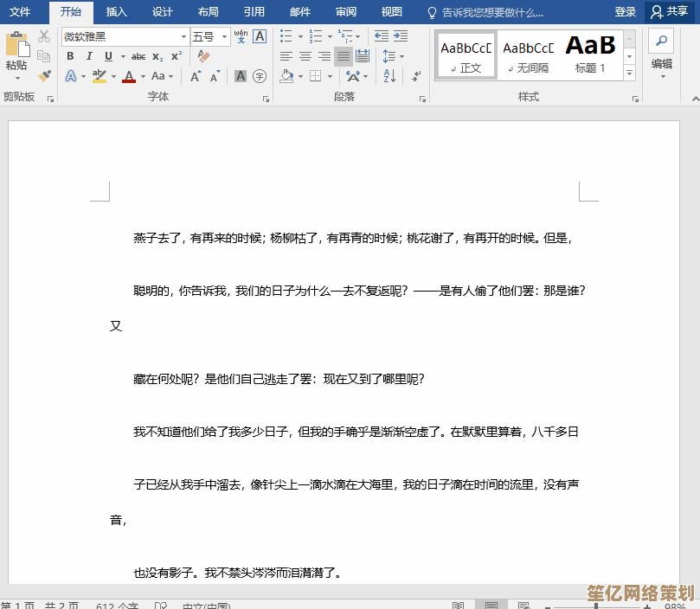This screenshot has height=609, width=700.
Task: Toggle Bold formatting
Action: 70,56
